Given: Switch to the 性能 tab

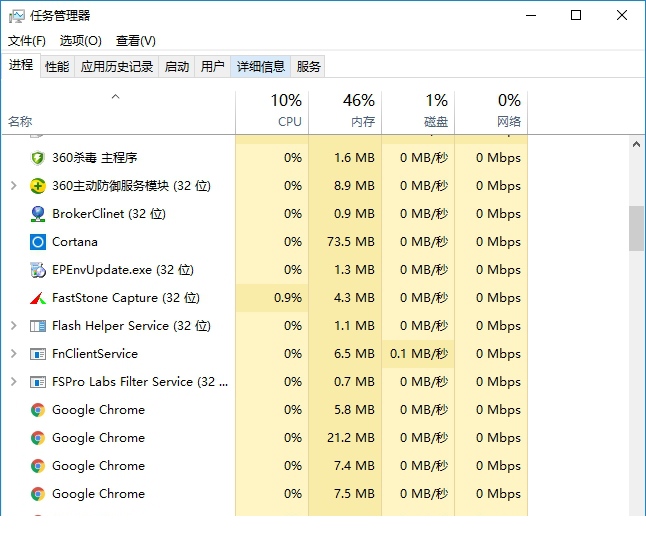Looking at the screenshot, I should (57, 66).
